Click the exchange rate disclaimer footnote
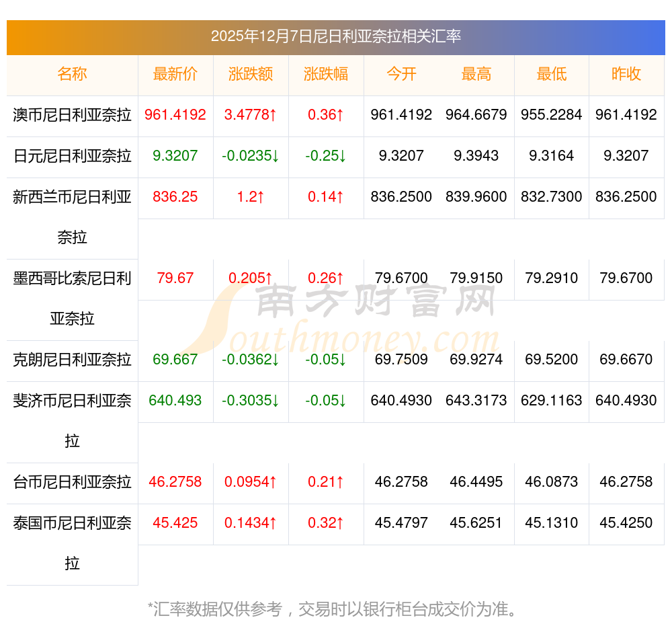 click(334, 609)
